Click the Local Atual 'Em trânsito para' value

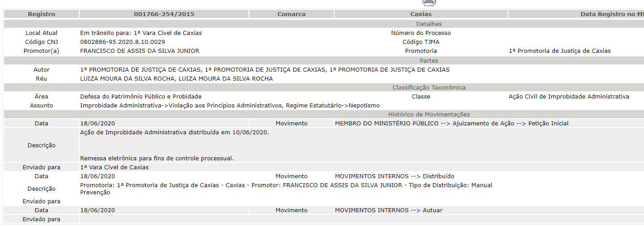[x=141, y=33]
